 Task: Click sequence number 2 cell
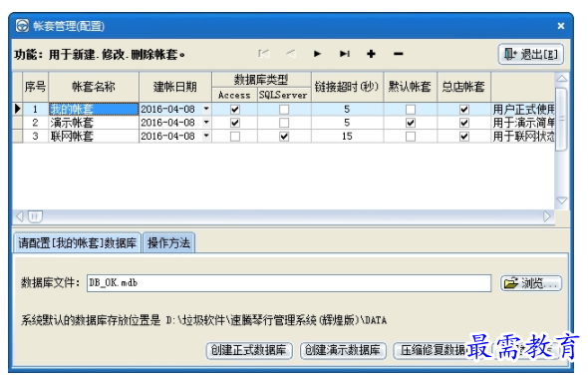[x=35, y=123]
